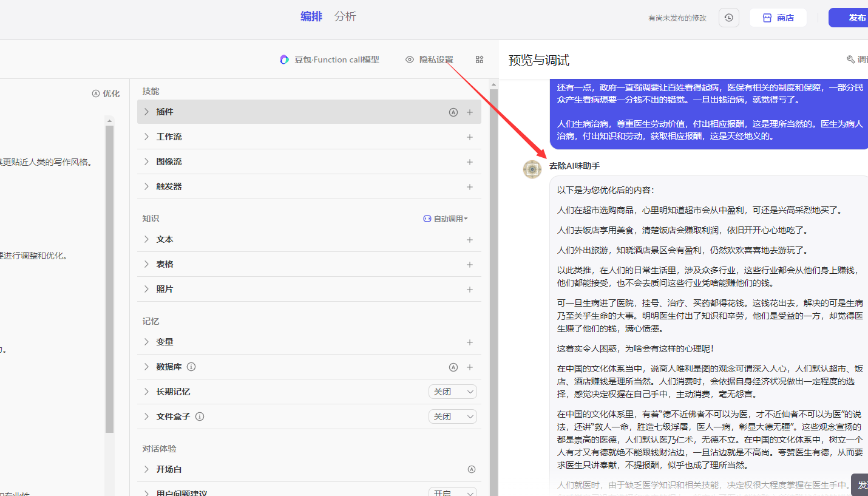Expand the 插件 section
This screenshot has width=868, height=496.
pos(146,112)
